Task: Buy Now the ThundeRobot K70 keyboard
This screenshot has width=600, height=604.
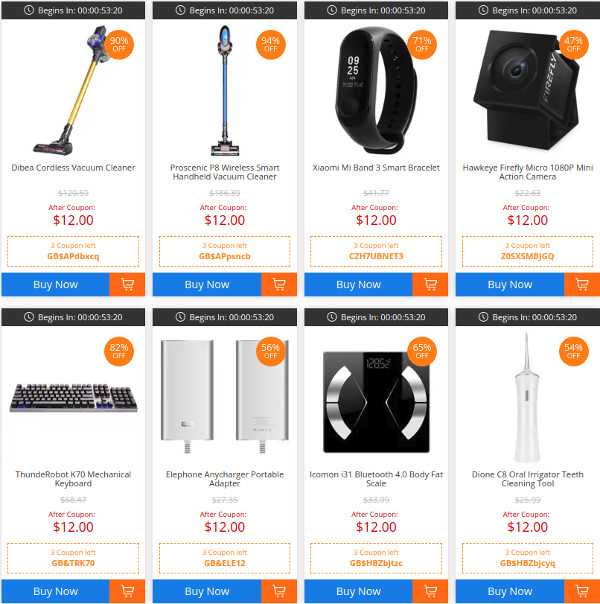Action: point(55,591)
